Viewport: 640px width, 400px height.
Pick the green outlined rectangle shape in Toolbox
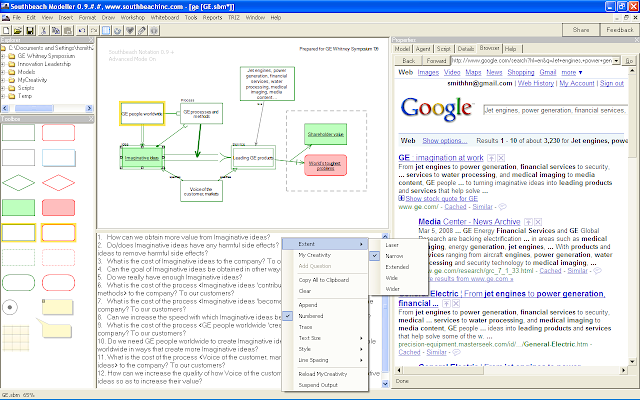[x=18, y=133]
